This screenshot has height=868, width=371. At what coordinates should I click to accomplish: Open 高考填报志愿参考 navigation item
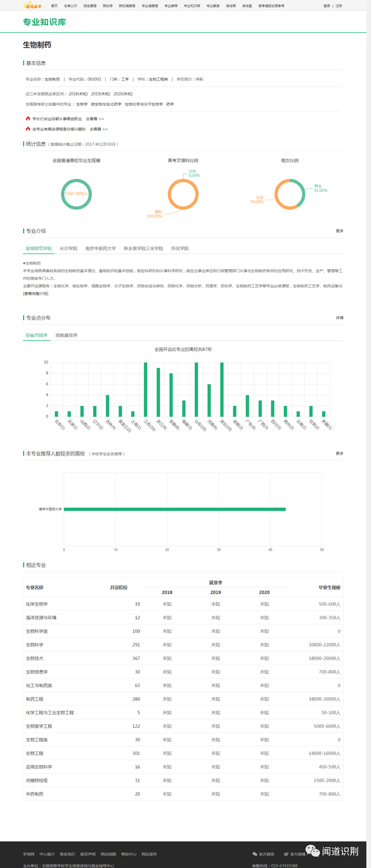coord(271,5)
